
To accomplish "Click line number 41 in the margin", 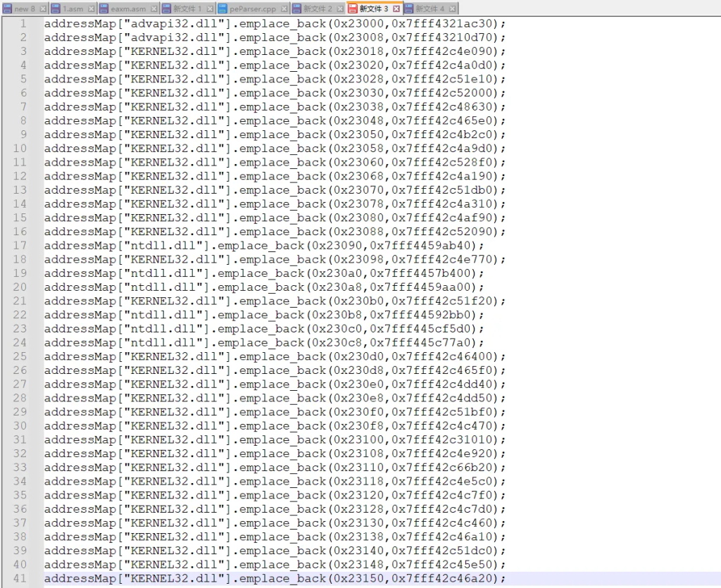I will 19,579.
